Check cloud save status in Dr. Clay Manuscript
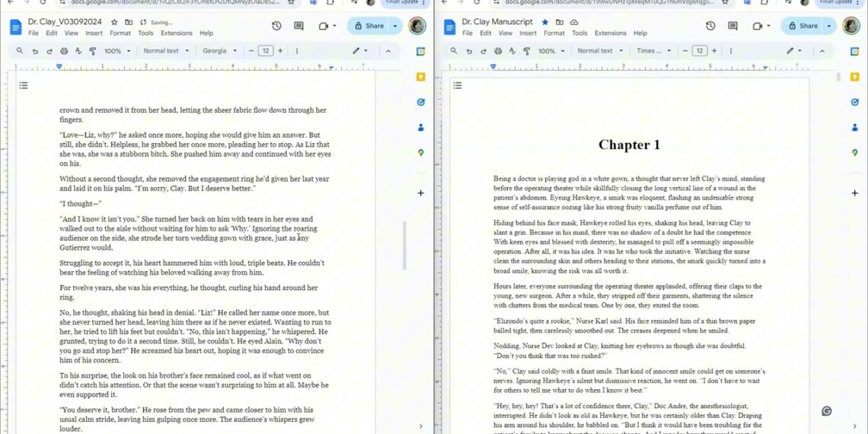The width and height of the screenshot is (868, 434). (574, 22)
